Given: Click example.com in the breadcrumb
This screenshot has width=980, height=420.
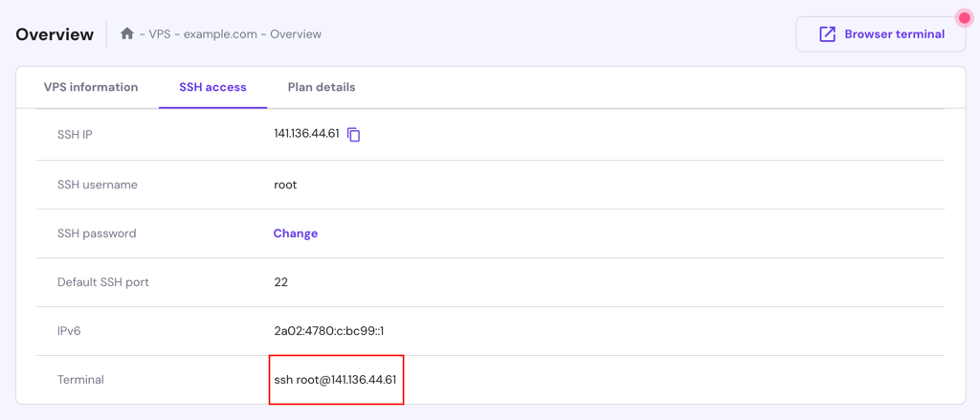Looking at the screenshot, I should [220, 34].
